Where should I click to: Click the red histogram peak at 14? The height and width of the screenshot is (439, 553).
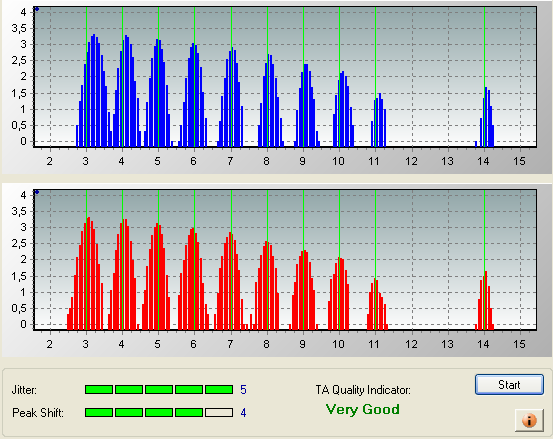tap(485, 300)
